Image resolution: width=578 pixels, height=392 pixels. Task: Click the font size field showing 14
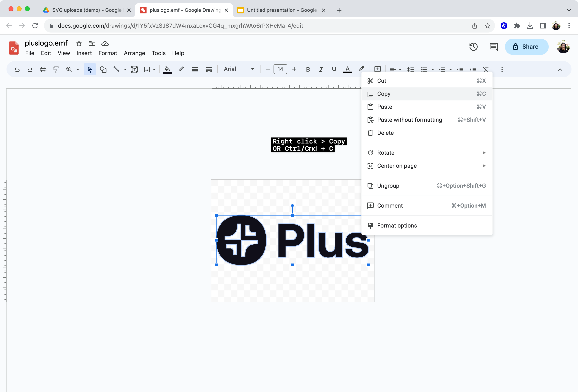pyautogui.click(x=280, y=69)
